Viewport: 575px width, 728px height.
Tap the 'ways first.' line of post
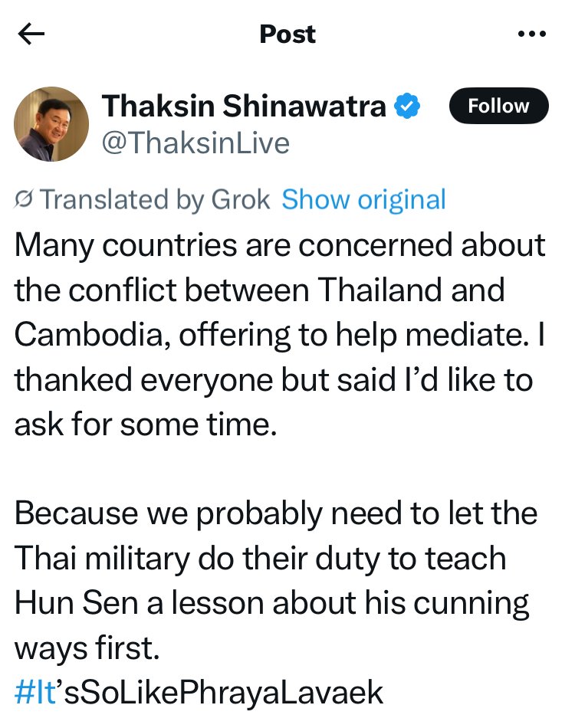[x=87, y=648]
